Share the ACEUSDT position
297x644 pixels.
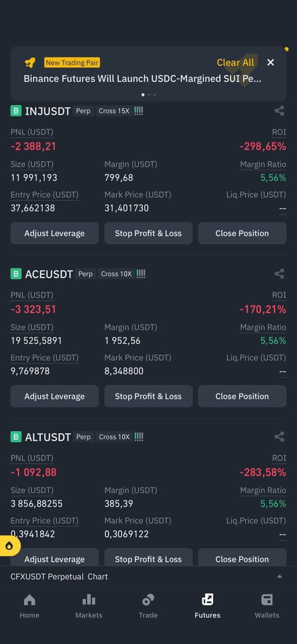tap(279, 274)
